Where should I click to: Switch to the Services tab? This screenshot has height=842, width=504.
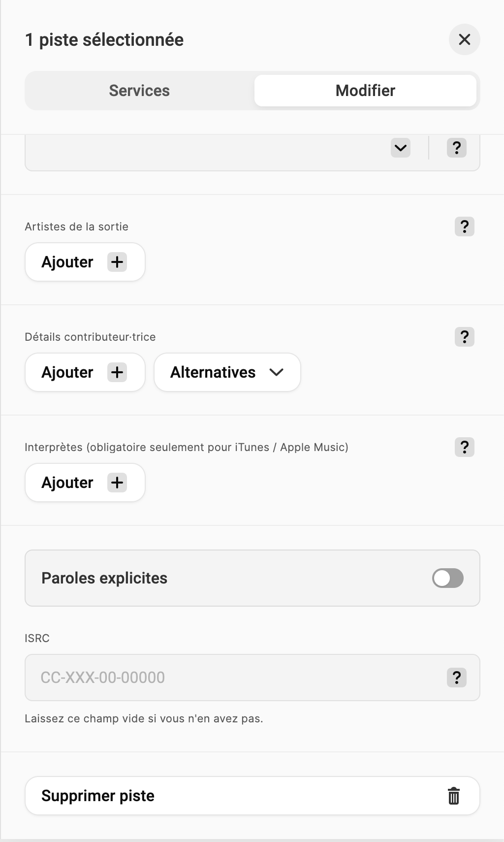click(139, 91)
